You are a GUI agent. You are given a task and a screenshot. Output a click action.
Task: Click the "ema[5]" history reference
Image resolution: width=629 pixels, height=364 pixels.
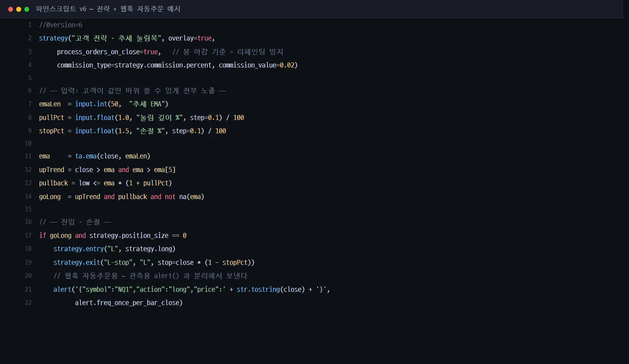165,170
